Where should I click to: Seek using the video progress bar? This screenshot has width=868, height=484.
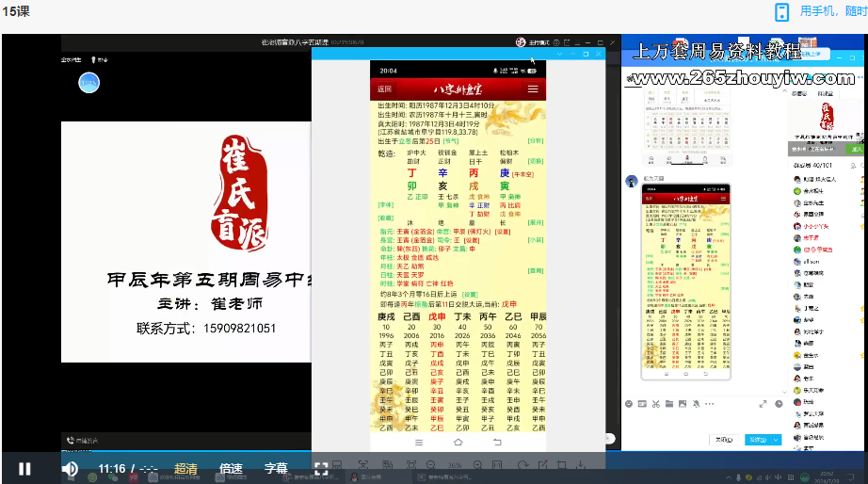pos(377,452)
